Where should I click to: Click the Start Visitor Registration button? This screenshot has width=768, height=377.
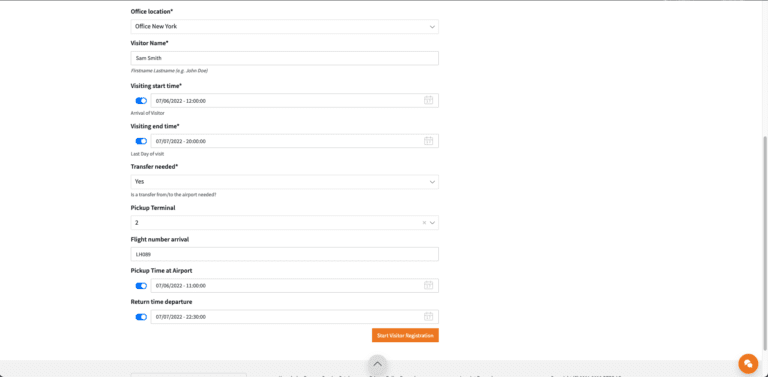[405, 335]
